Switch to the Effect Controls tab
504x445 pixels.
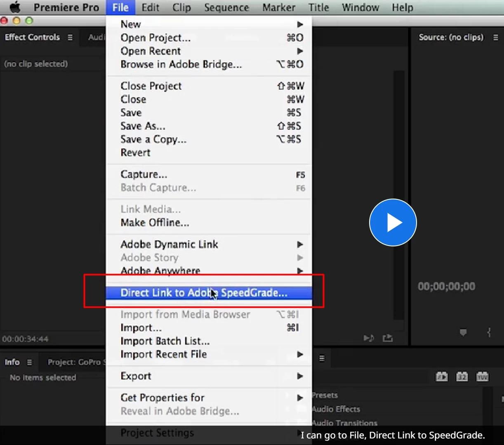coord(32,37)
